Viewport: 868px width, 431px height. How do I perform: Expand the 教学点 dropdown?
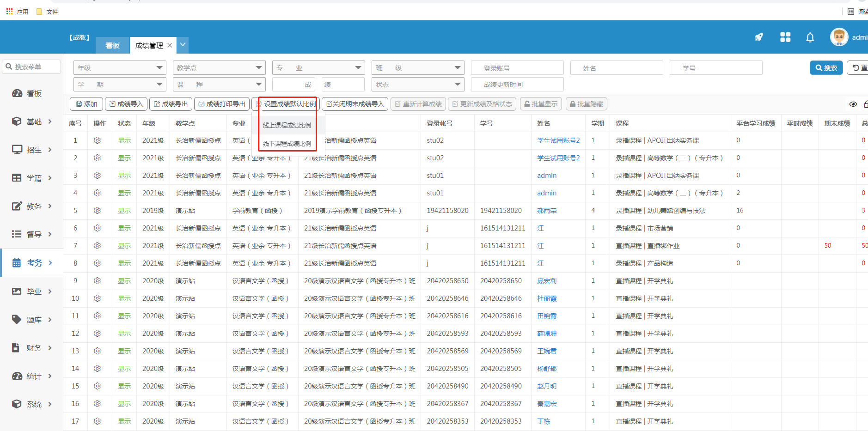(219, 68)
